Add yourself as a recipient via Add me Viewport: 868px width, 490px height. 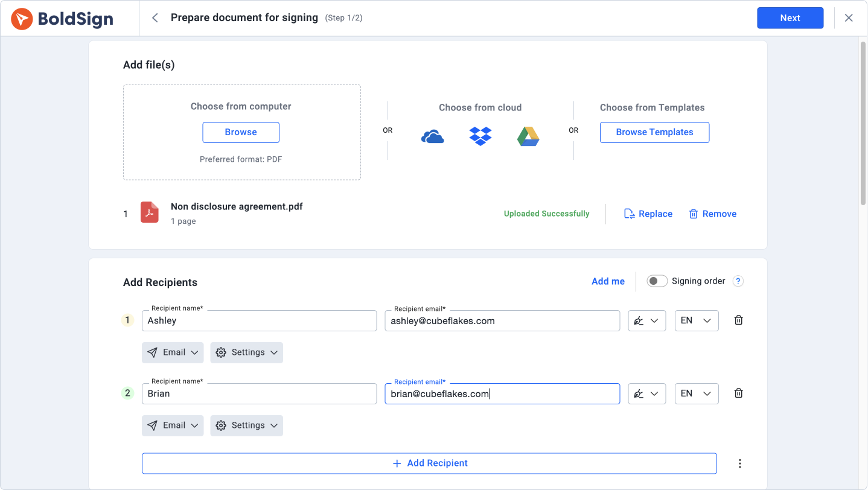(608, 281)
